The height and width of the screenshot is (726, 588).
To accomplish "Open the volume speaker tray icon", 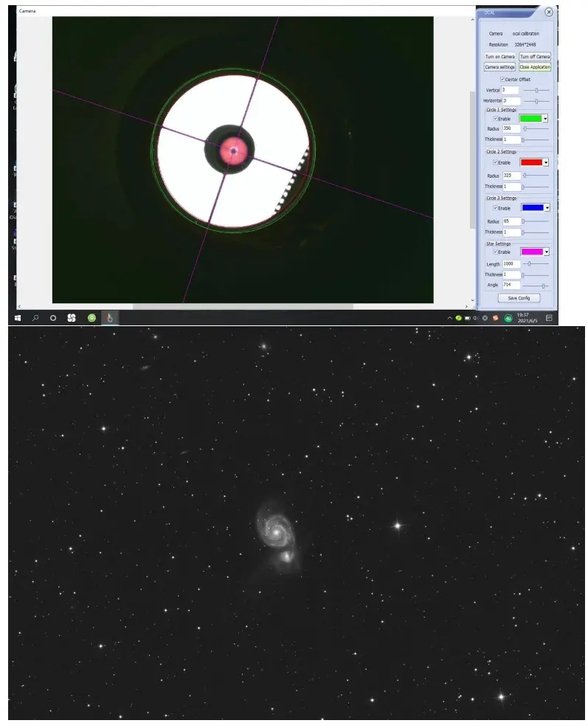I will coord(476,318).
